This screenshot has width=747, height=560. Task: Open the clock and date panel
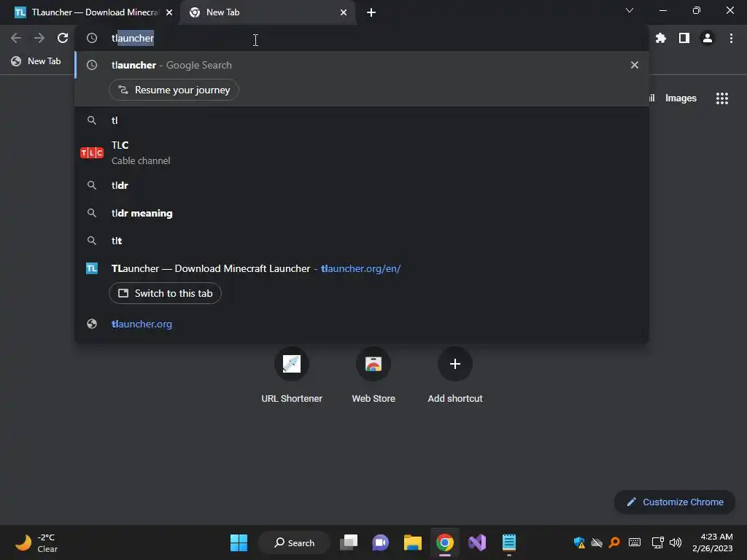[x=713, y=542]
